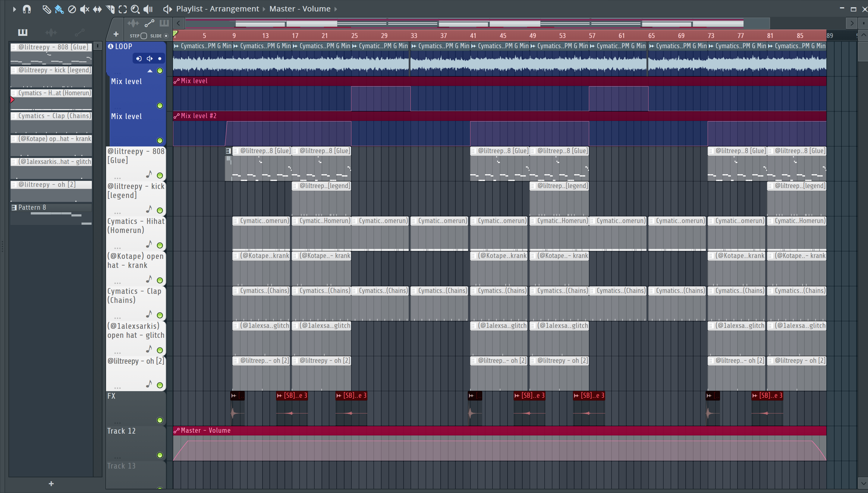Mute the (@Kotape) open hat - krank track

(160, 280)
